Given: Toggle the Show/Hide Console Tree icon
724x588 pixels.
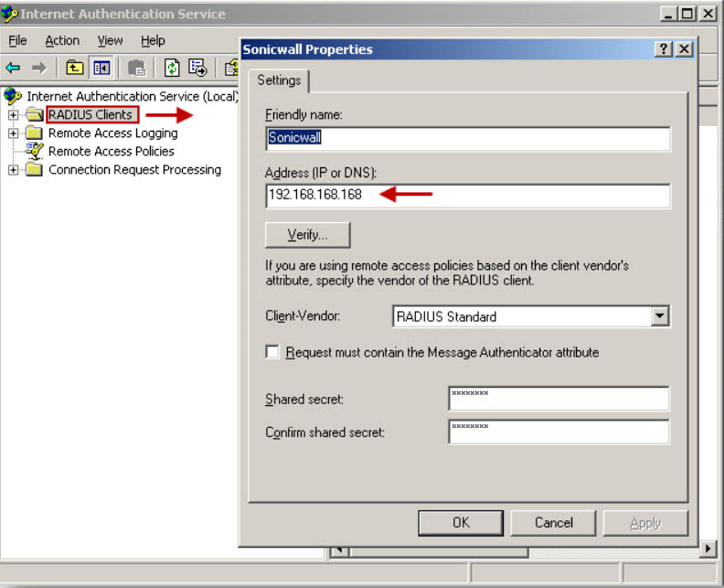Looking at the screenshot, I should [x=101, y=68].
